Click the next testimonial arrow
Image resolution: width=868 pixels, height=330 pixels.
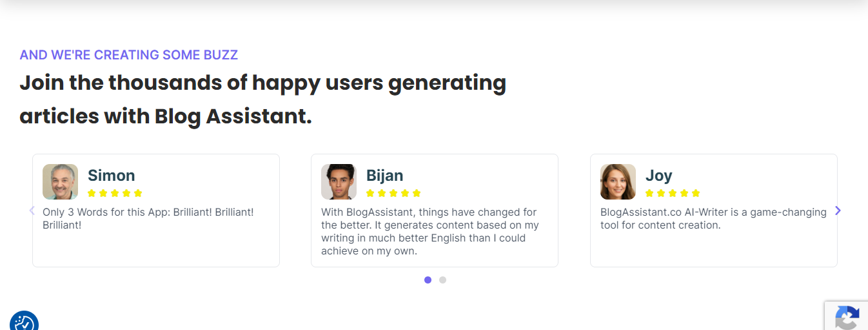838,211
